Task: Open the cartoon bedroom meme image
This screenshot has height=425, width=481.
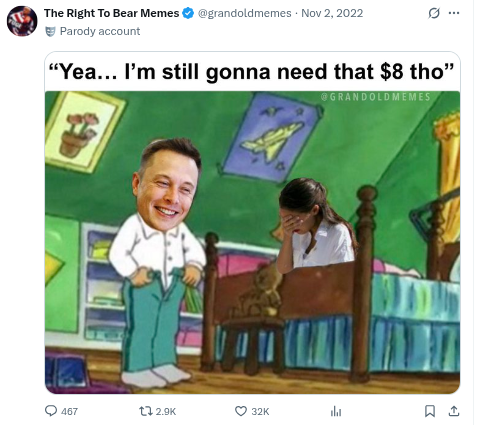Action: 252,242
